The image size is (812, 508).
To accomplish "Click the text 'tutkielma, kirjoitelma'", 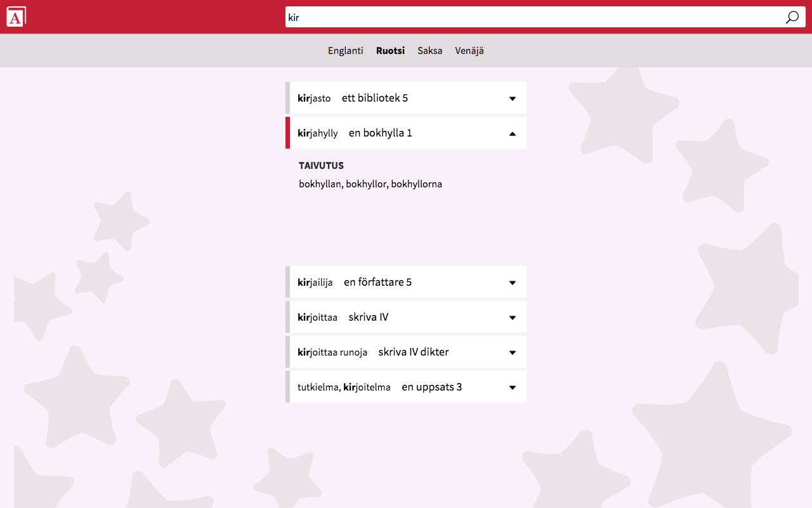I will (x=344, y=387).
